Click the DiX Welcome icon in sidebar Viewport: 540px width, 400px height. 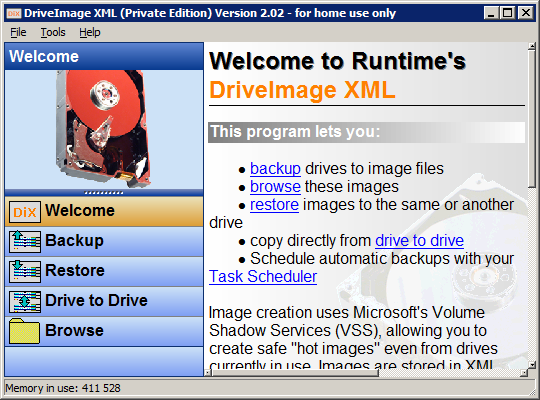25,212
